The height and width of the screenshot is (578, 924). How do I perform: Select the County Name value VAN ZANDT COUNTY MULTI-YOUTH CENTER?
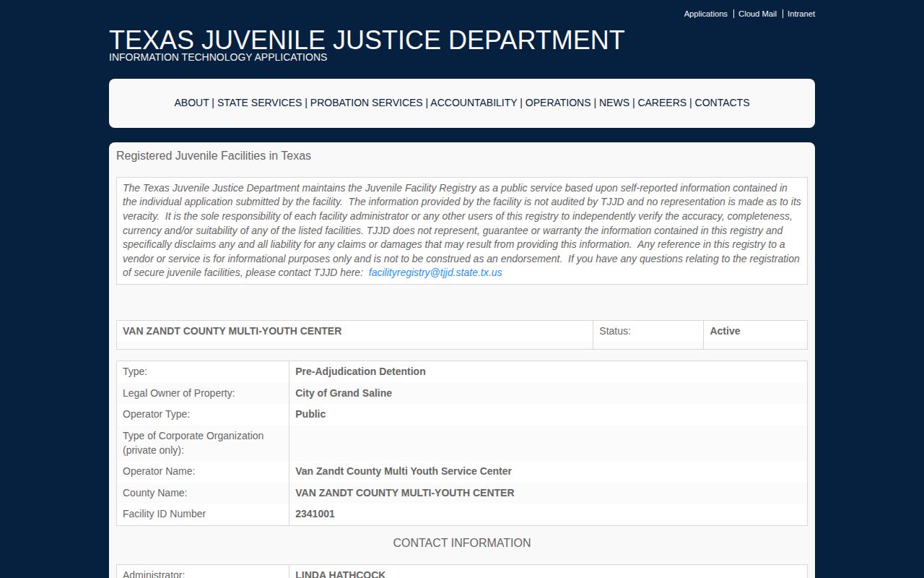coord(405,493)
